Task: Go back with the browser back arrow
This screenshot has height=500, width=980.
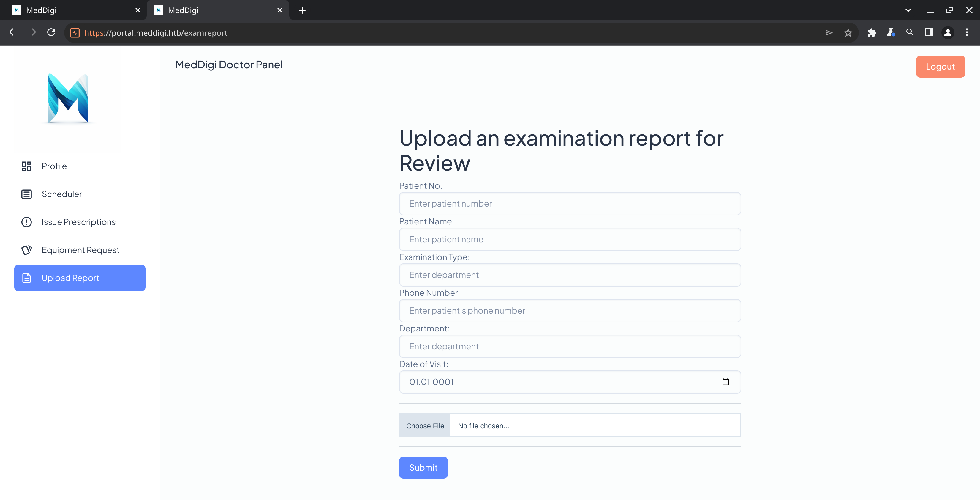Action: pyautogui.click(x=13, y=32)
